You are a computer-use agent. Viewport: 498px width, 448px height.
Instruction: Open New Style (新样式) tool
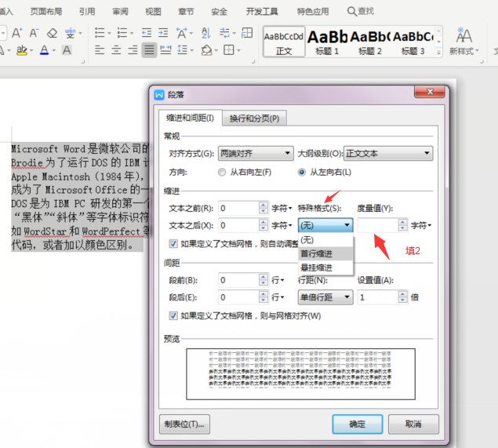(463, 42)
